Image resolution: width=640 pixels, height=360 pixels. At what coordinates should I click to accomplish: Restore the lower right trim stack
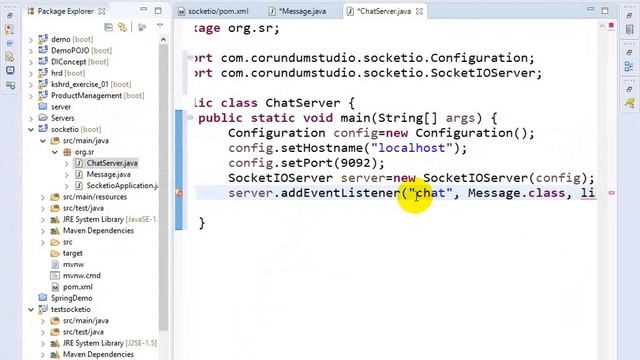629,89
